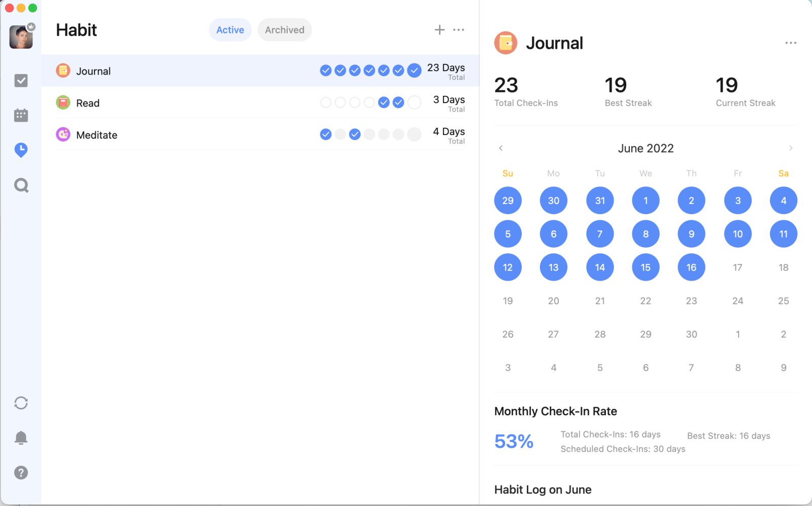The height and width of the screenshot is (506, 812).
Task: Click calendar day 22
Action: pos(646,301)
